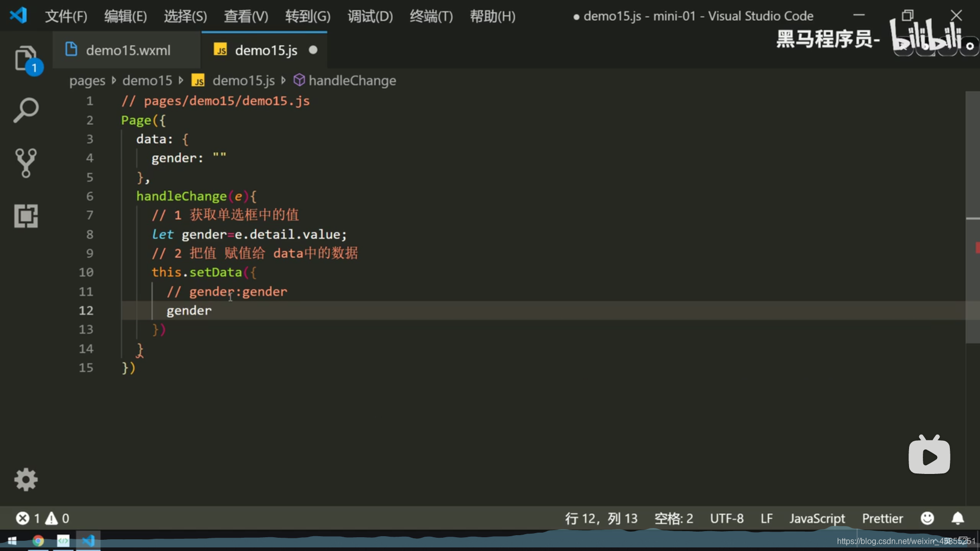Open the Windows Start button
This screenshot has width=980, height=551.
(12, 541)
